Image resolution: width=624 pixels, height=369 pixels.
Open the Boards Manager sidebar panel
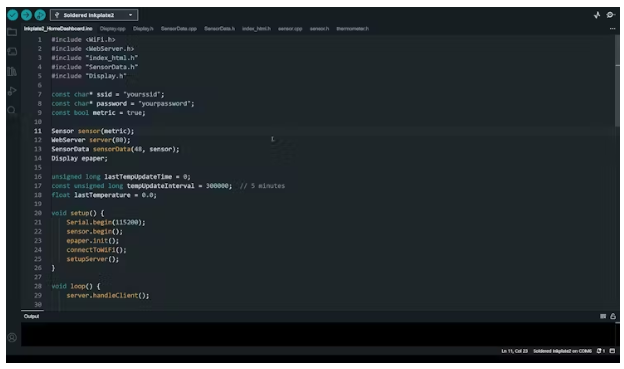pyautogui.click(x=12, y=51)
